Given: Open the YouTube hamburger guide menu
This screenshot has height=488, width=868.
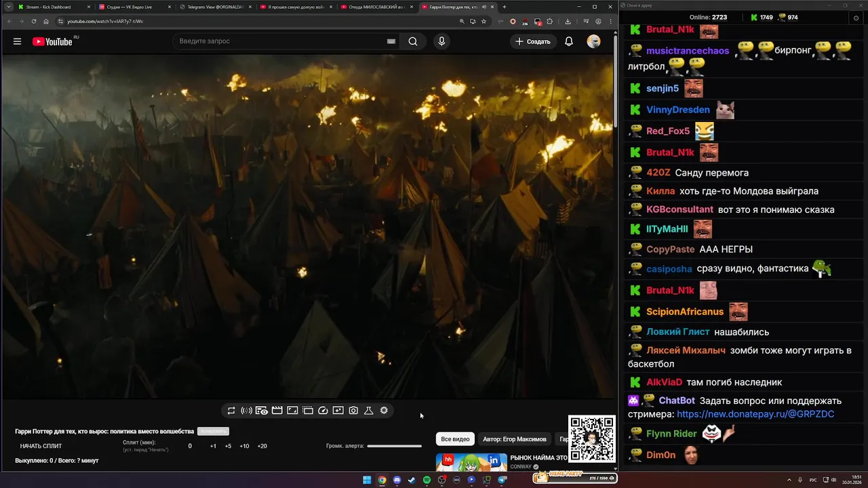Looking at the screenshot, I should coord(17,41).
